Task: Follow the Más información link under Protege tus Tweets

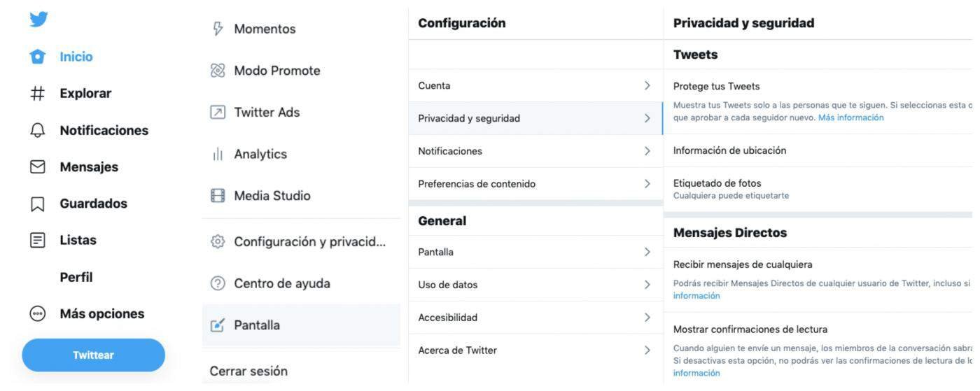Action: 850,118
